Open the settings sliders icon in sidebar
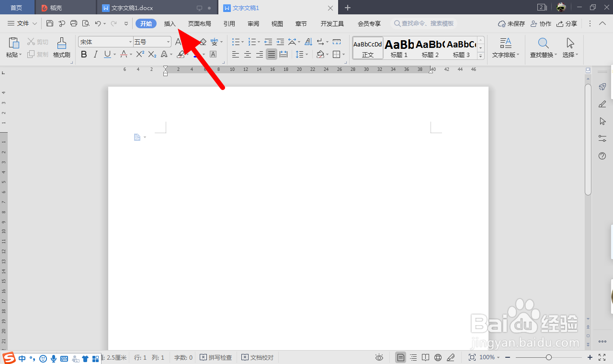Screen dimensions: 613x364 click(x=602, y=138)
